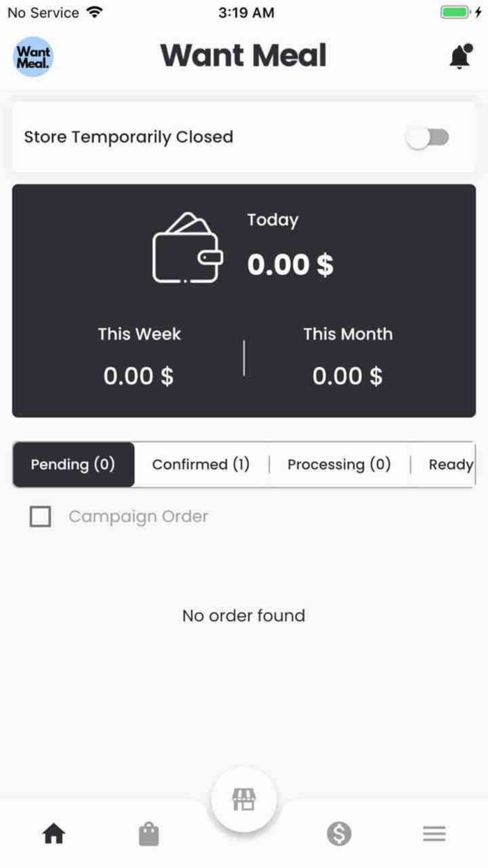The height and width of the screenshot is (868, 488).
Task: Switch to the Processing (0) tab
Action: point(339,465)
